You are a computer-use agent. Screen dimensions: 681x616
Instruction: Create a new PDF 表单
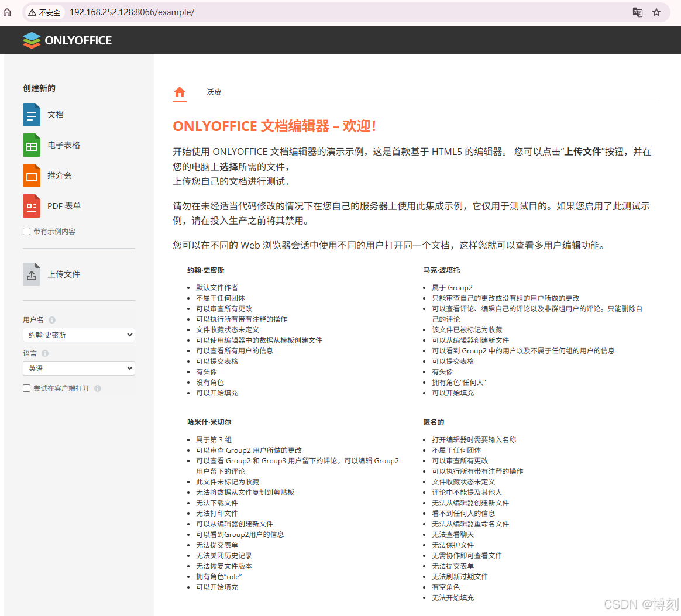click(32, 206)
